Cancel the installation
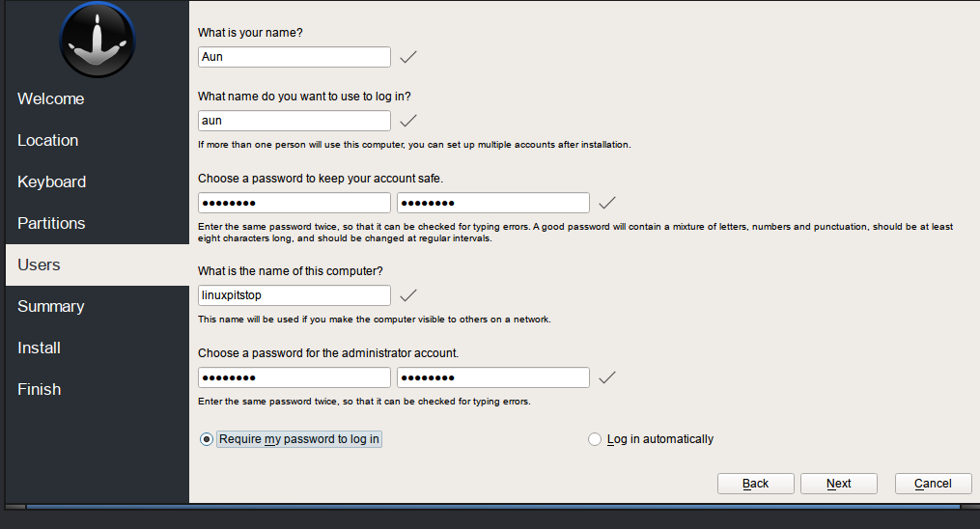 (933, 484)
